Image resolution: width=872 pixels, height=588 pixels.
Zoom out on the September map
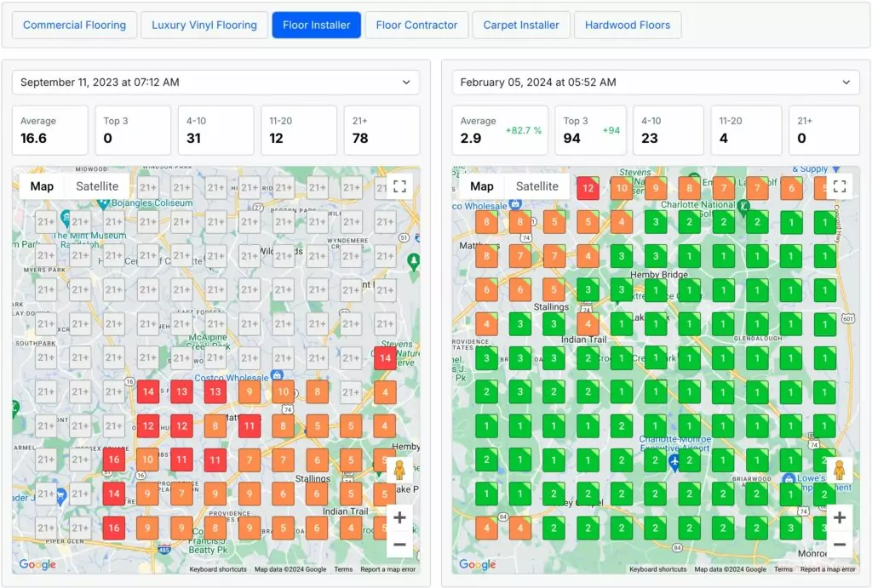(399, 543)
